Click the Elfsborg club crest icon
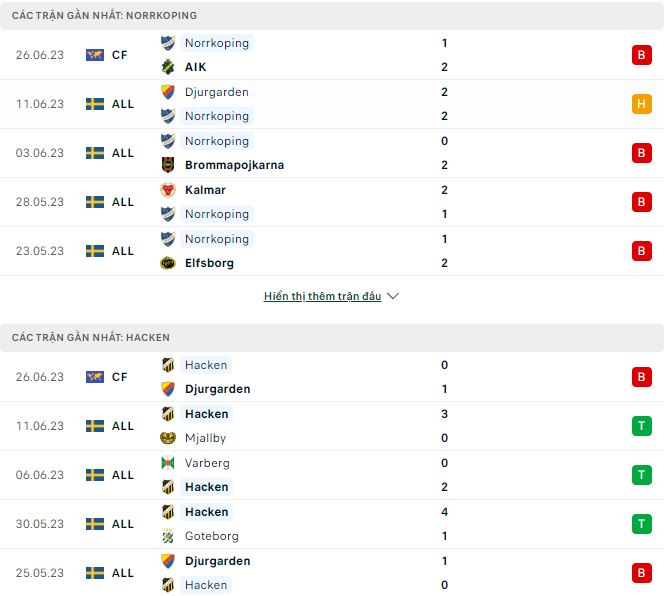667x596 pixels. click(x=167, y=263)
